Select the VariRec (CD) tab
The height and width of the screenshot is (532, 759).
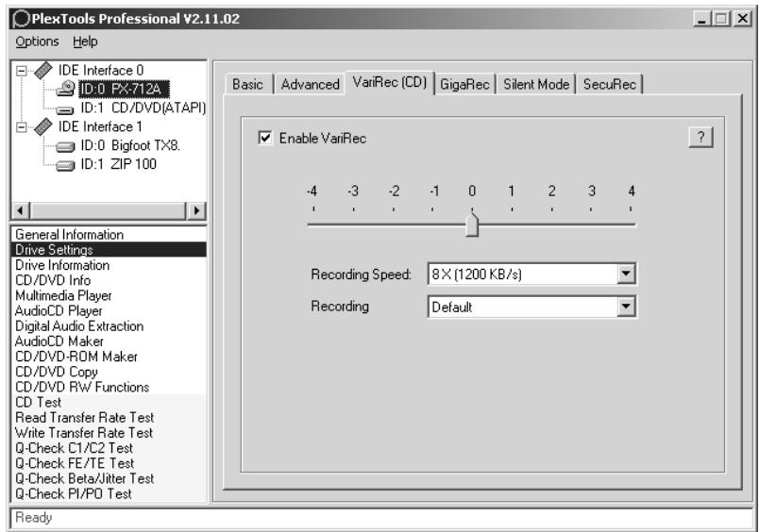[x=390, y=82]
